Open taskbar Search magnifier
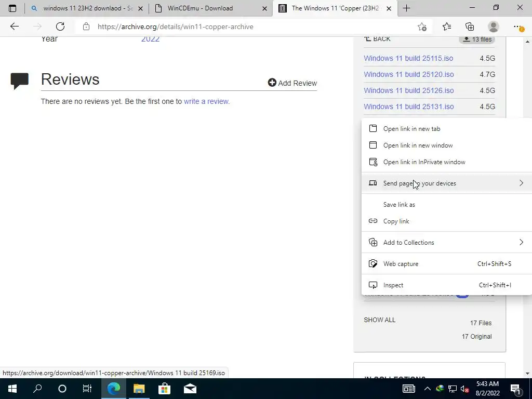Viewport: 532px width, 399px height. (37, 389)
